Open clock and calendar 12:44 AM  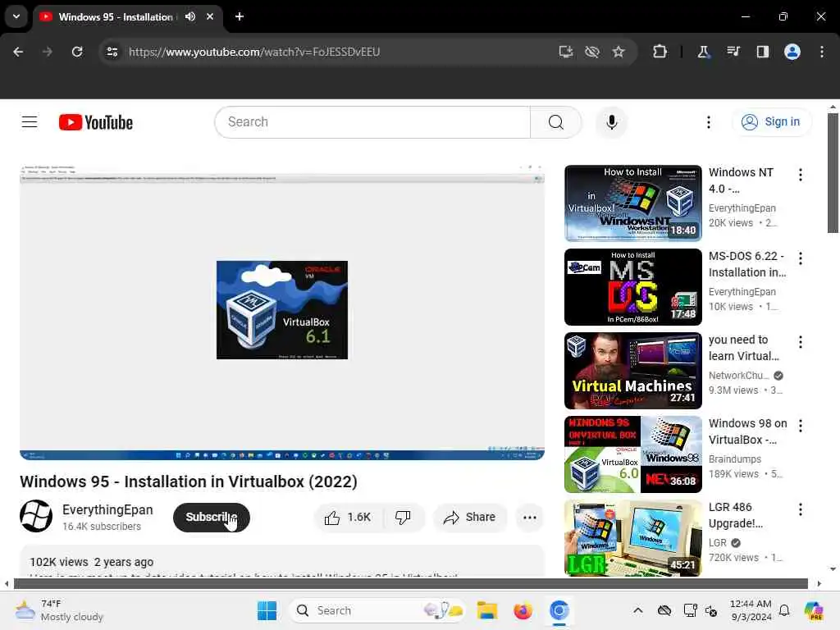(x=751, y=610)
